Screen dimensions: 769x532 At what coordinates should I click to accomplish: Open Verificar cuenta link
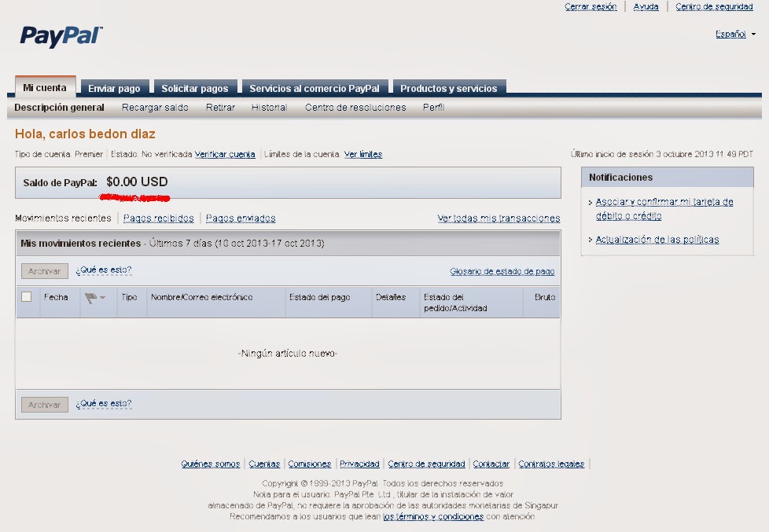(226, 154)
